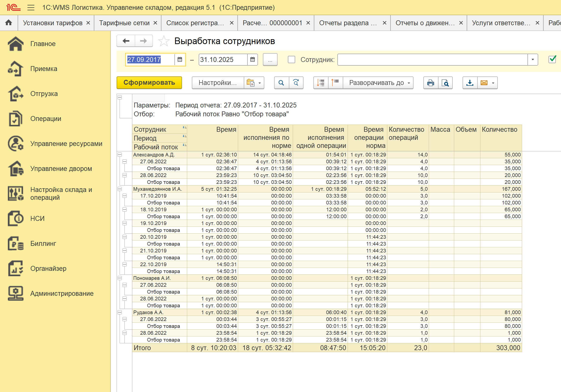
Task: Collapse the Рудаков А.А. group
Action: (120, 312)
